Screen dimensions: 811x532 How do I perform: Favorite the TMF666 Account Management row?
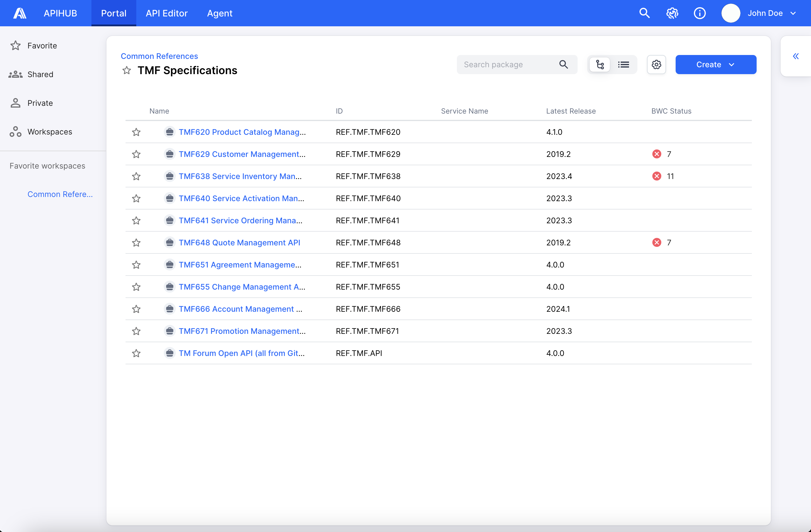(x=136, y=309)
